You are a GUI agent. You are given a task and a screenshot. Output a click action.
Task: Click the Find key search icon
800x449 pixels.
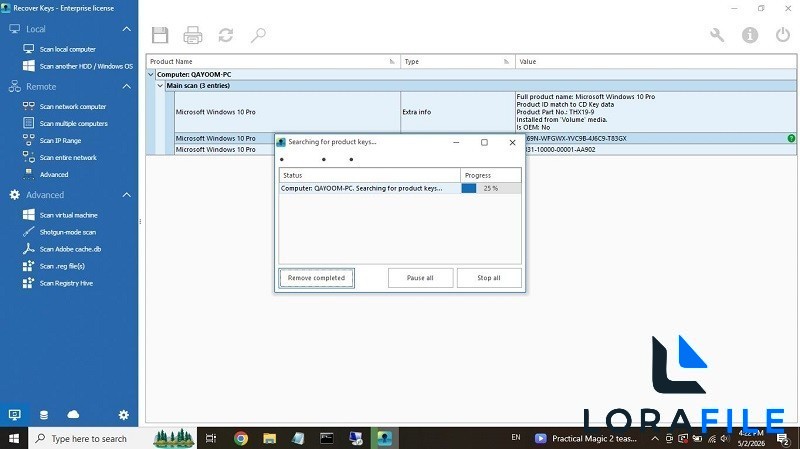(x=258, y=35)
